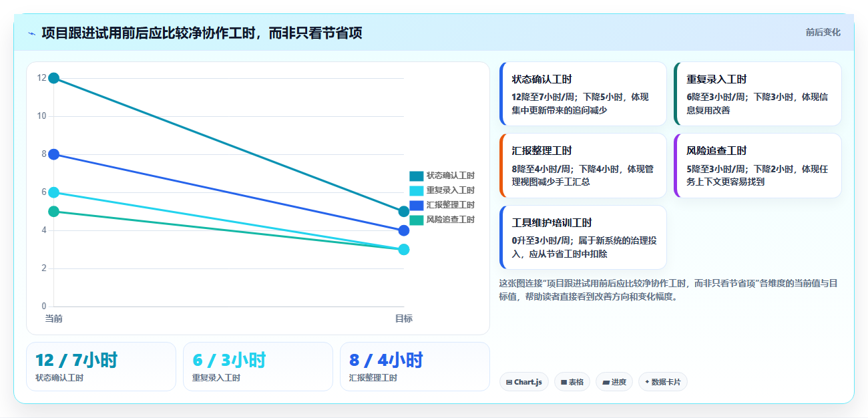Screen dimensions: 868x418
Task: Click the square icon in the 表格 tag
Action: click(564, 383)
